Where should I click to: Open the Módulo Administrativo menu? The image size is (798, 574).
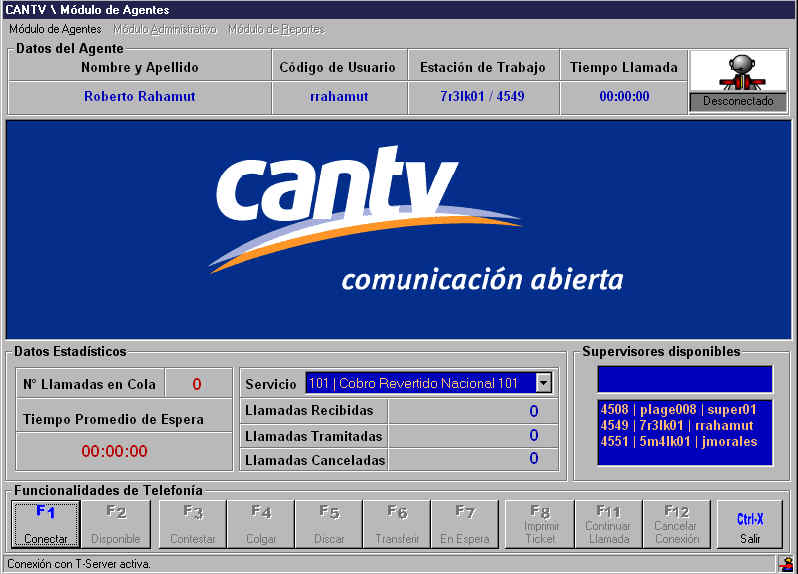tap(165, 30)
